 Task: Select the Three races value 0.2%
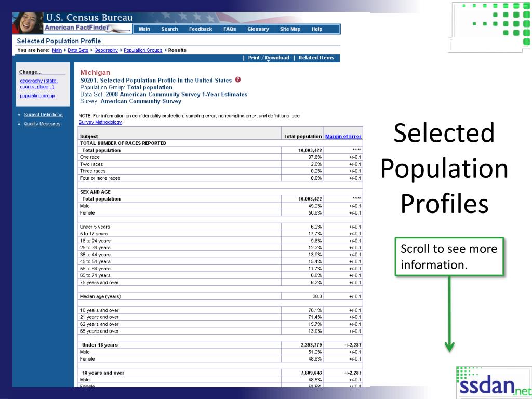316,171
